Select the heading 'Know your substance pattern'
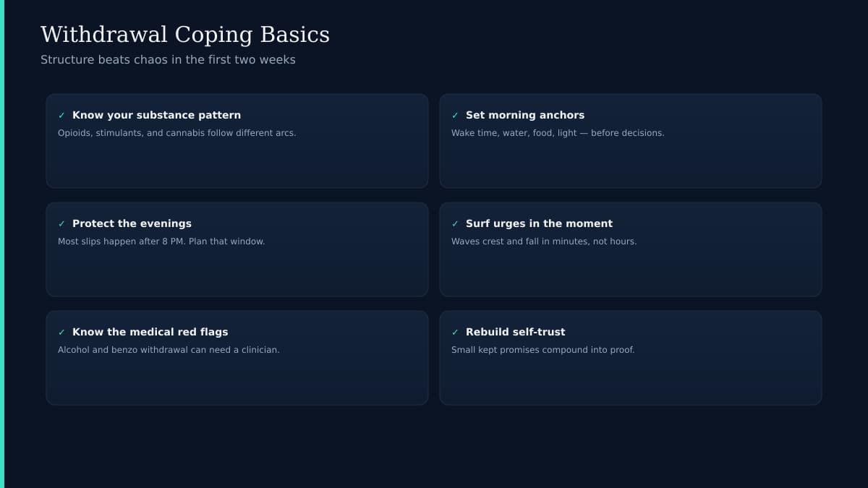868x488 pixels. point(156,115)
